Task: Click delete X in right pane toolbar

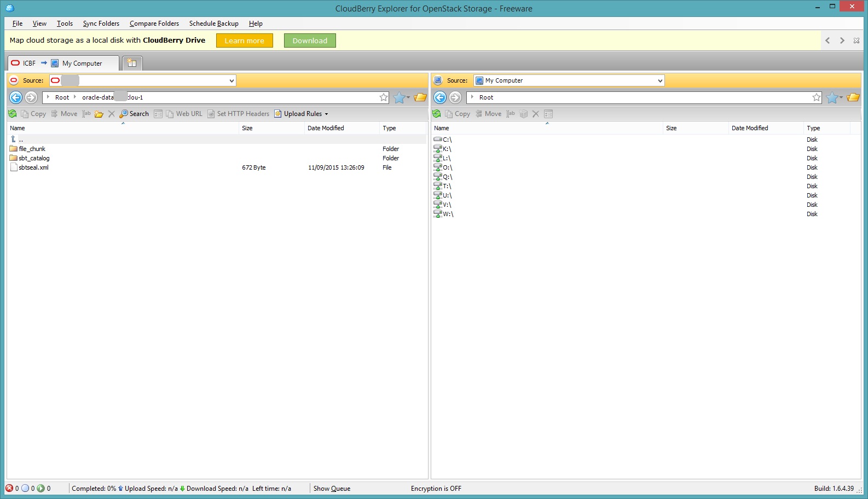Action: (536, 114)
